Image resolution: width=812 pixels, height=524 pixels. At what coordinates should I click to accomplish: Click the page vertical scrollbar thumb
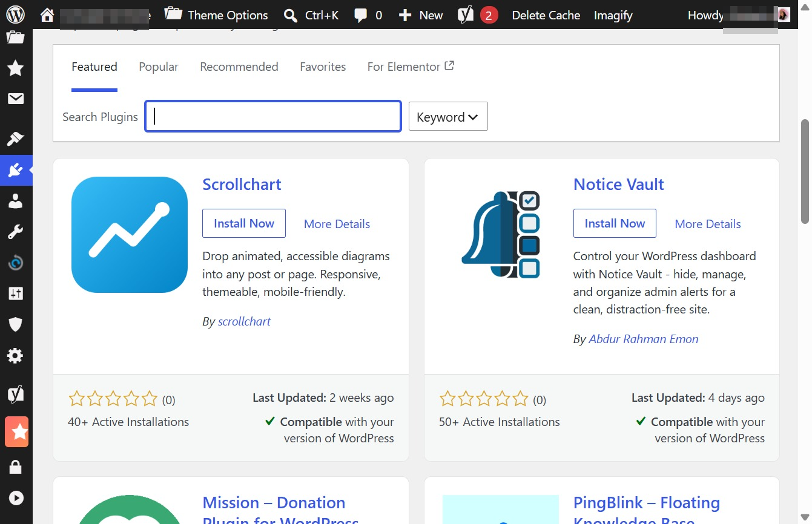tap(805, 171)
